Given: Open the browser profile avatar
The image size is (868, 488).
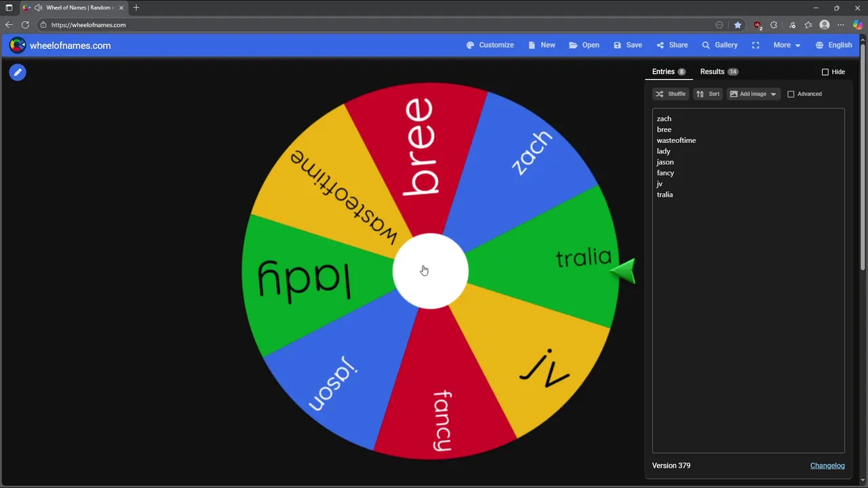Looking at the screenshot, I should click(x=825, y=25).
